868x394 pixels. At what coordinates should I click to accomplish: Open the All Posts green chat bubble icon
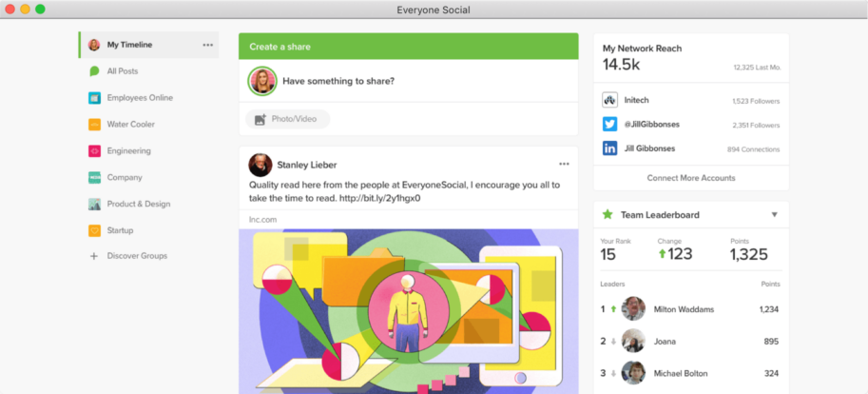coord(94,71)
